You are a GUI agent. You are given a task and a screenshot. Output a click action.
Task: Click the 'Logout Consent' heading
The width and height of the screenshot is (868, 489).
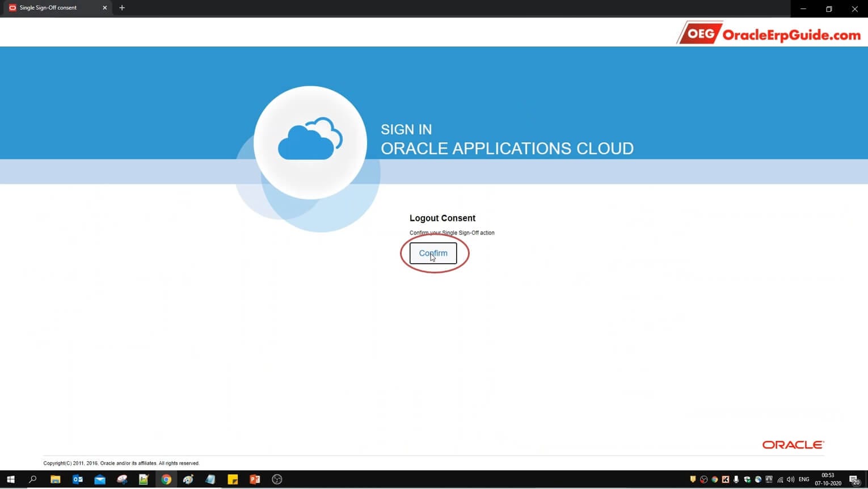click(x=443, y=218)
